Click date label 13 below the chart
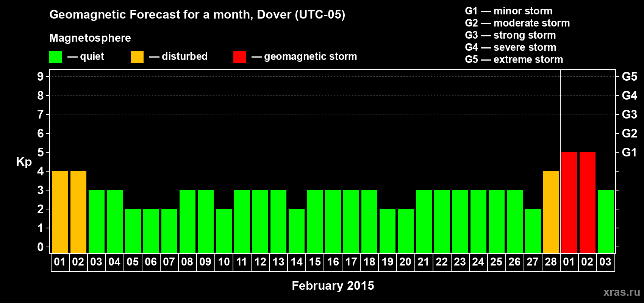Viewport: 644px width, 303px height. click(x=278, y=262)
